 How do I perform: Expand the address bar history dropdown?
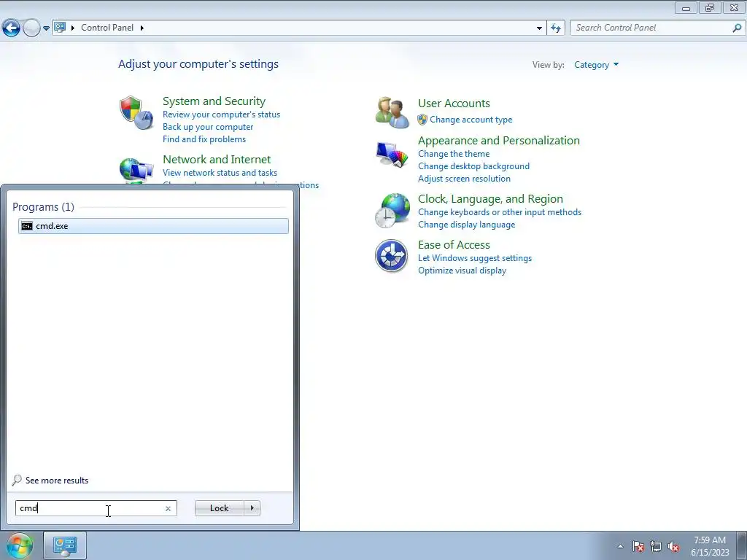click(x=539, y=28)
